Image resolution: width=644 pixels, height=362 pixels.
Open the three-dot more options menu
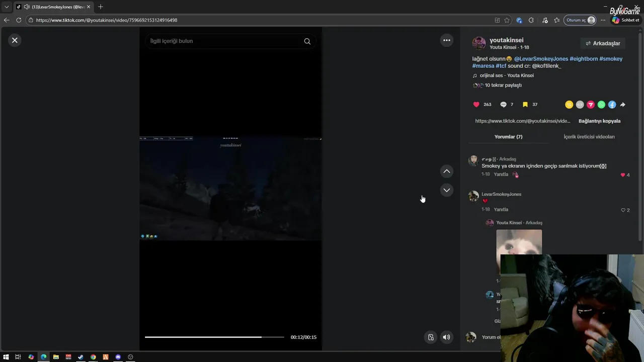pos(447,40)
